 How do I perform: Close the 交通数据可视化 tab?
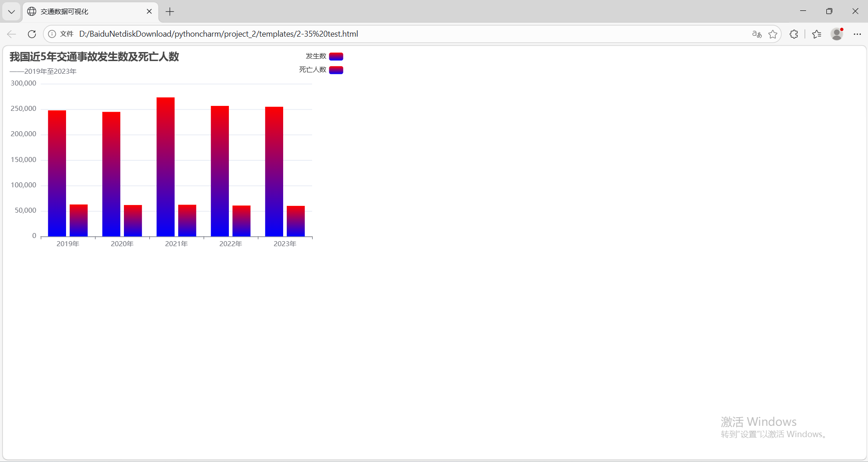(x=149, y=11)
